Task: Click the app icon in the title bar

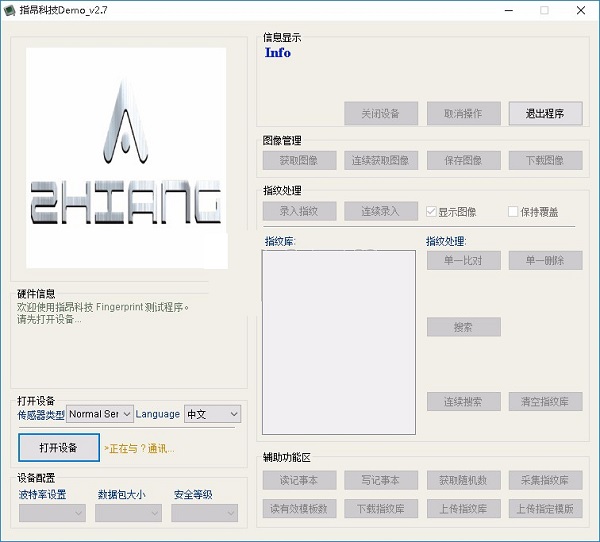Action: pos(9,10)
